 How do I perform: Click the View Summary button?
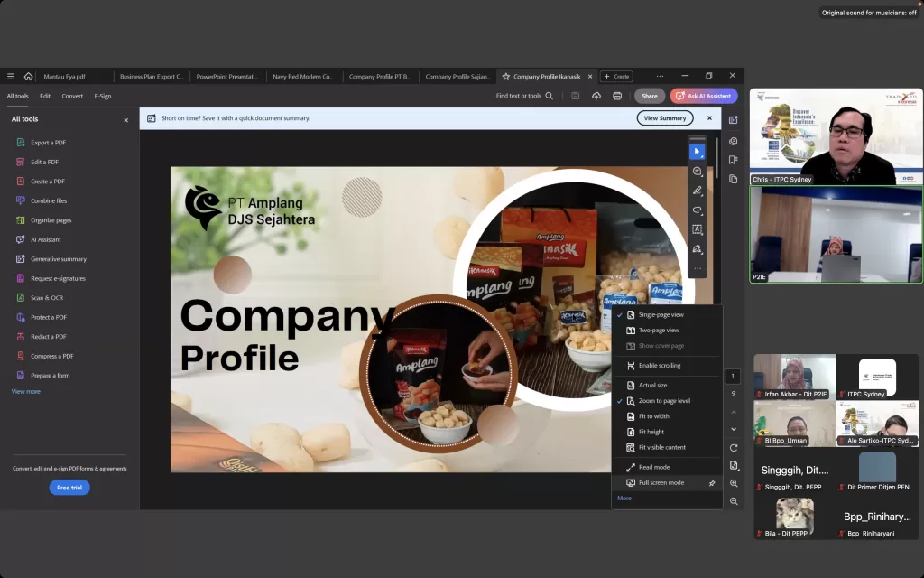pos(665,118)
